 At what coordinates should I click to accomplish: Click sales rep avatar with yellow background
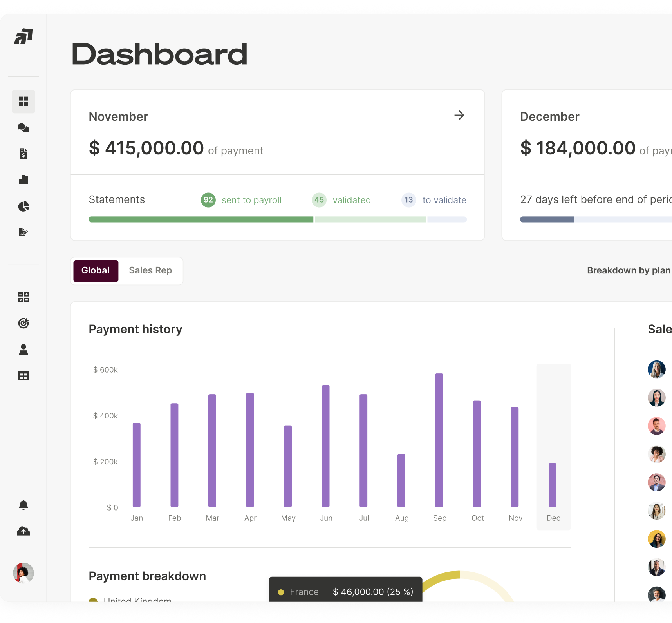(657, 539)
